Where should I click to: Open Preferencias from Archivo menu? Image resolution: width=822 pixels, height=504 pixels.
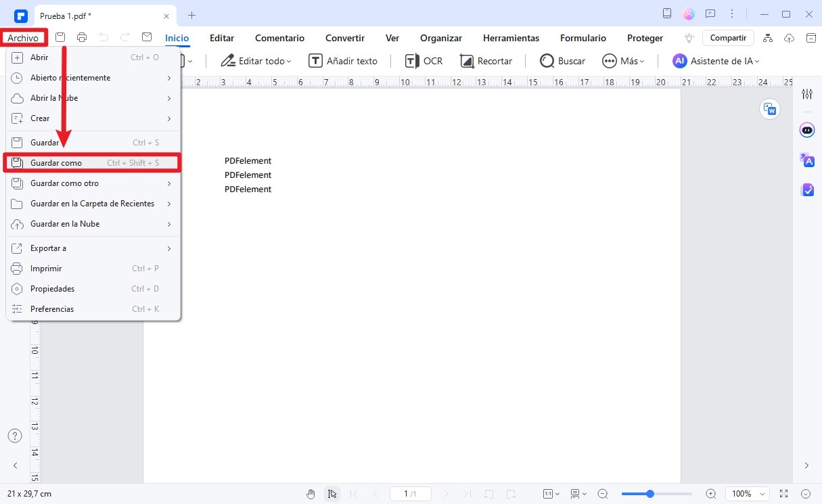(x=93, y=309)
